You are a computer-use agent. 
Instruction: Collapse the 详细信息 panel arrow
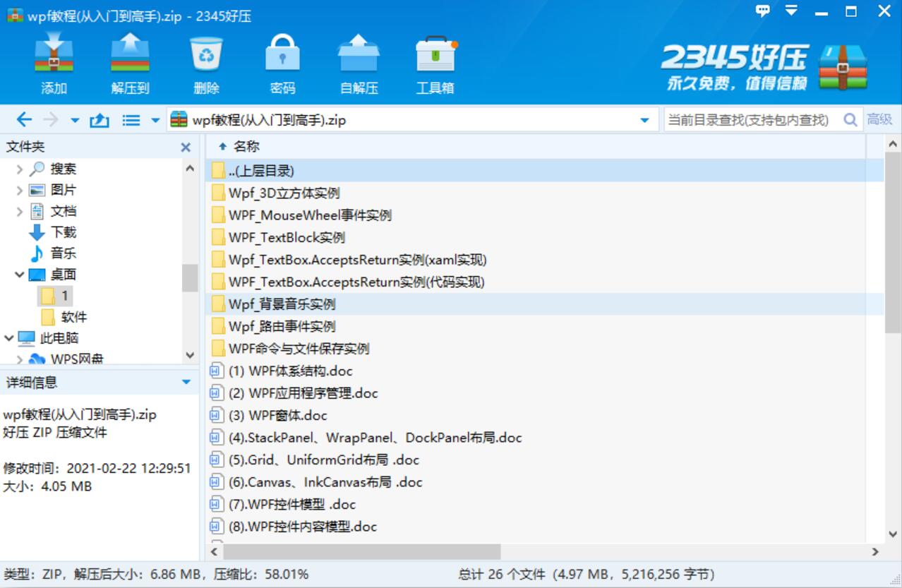pos(186,383)
